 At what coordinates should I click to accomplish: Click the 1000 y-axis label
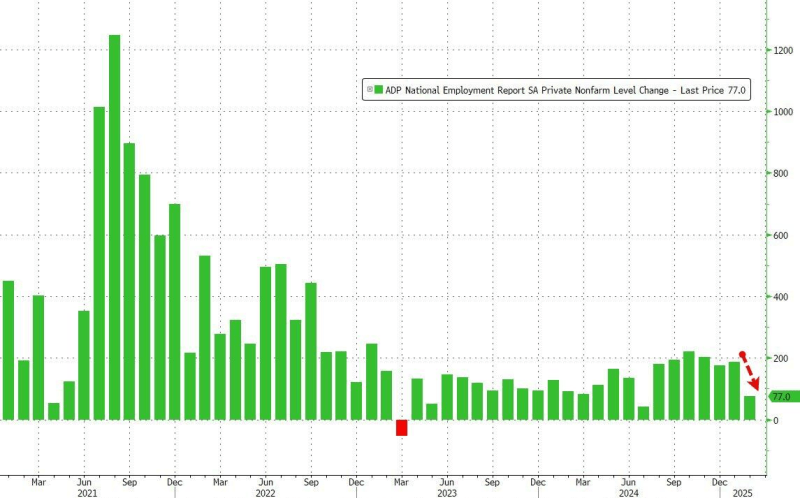[783, 111]
